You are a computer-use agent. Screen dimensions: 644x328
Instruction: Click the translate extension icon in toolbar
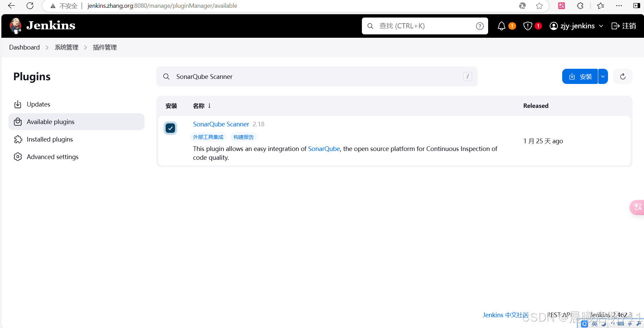[x=562, y=6]
